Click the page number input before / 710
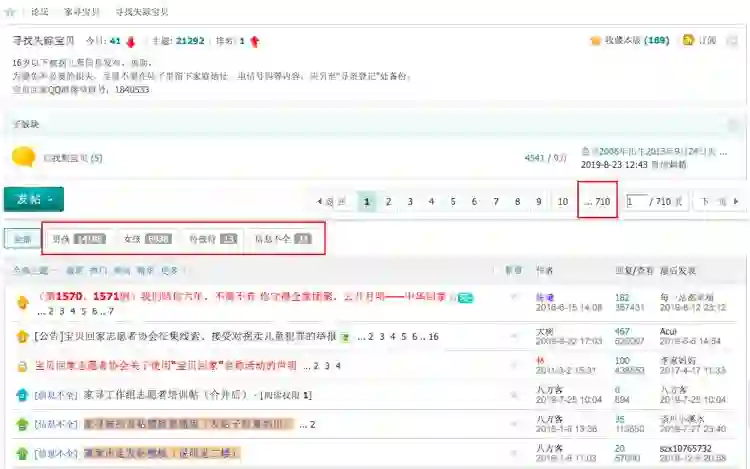 tap(637, 202)
